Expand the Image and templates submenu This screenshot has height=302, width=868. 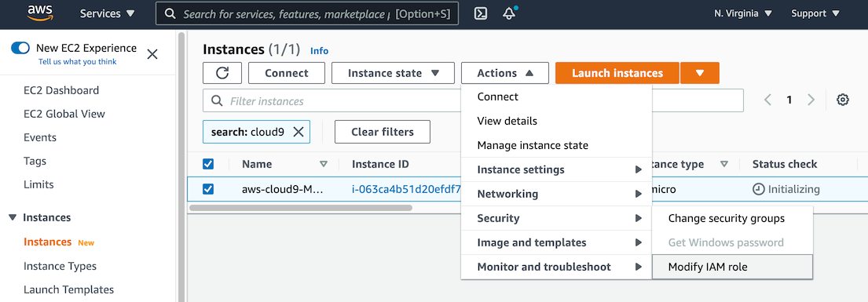point(556,243)
